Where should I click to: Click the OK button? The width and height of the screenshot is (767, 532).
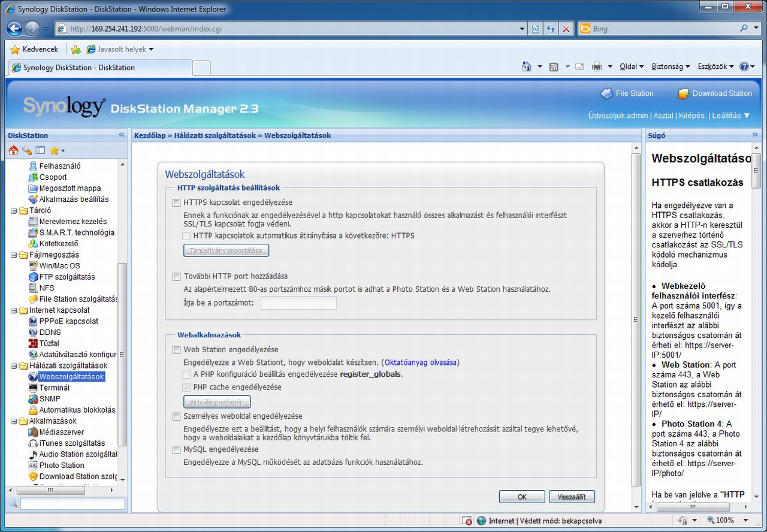point(522,497)
